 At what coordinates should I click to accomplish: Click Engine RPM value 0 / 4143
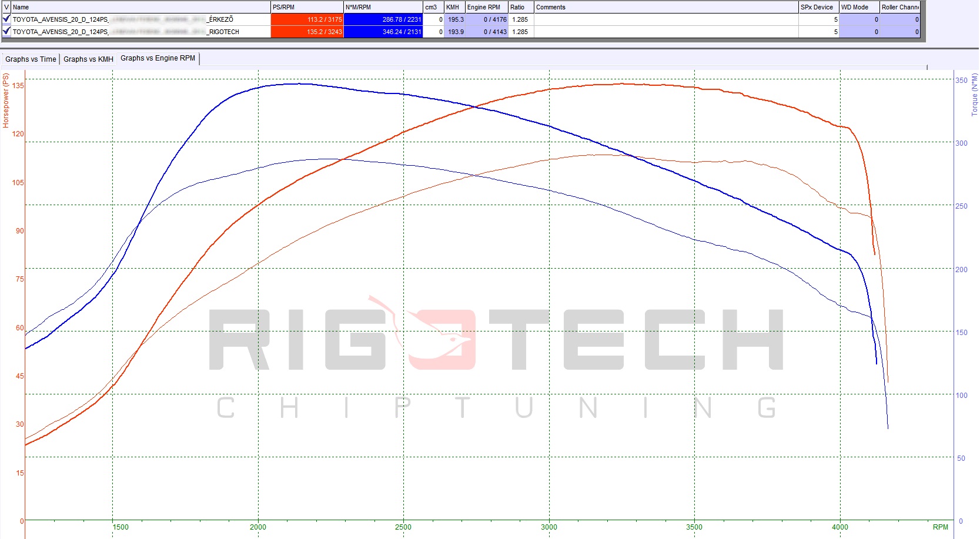point(487,32)
